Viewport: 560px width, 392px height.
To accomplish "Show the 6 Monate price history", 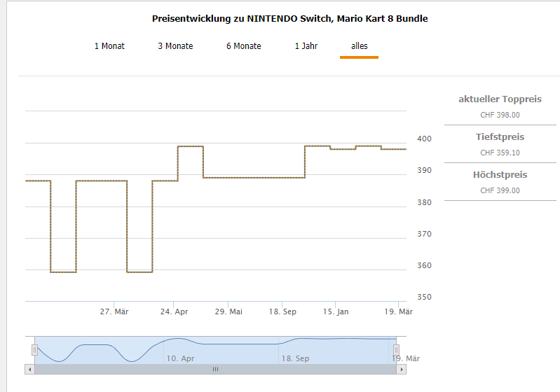I will [243, 46].
